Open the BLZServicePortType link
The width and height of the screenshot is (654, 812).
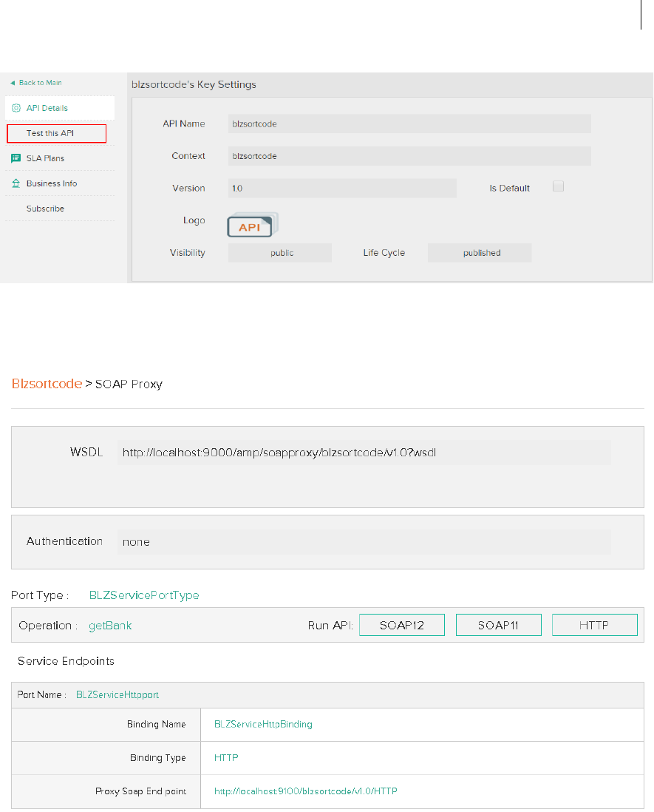pyautogui.click(x=144, y=595)
